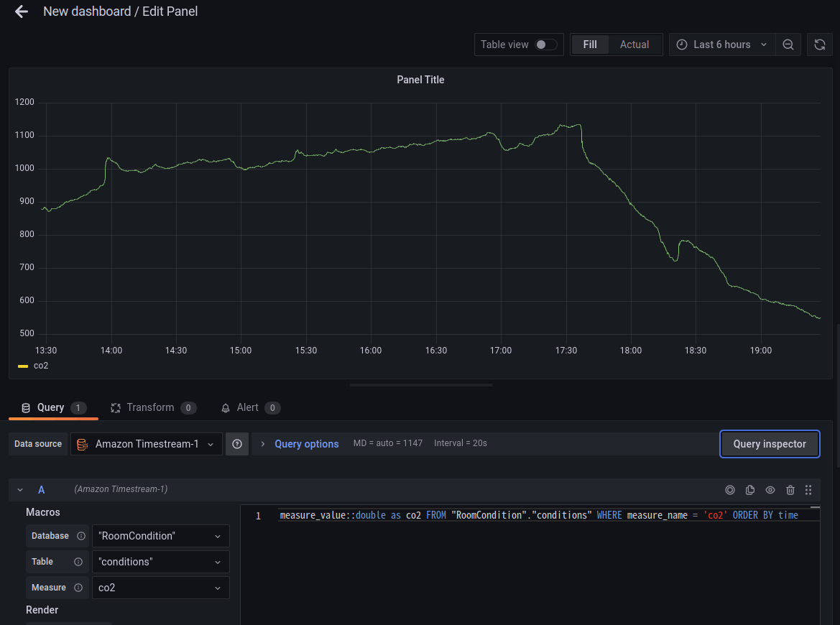Switch to the Alert tab
The width and height of the screenshot is (840, 625).
pyautogui.click(x=250, y=407)
